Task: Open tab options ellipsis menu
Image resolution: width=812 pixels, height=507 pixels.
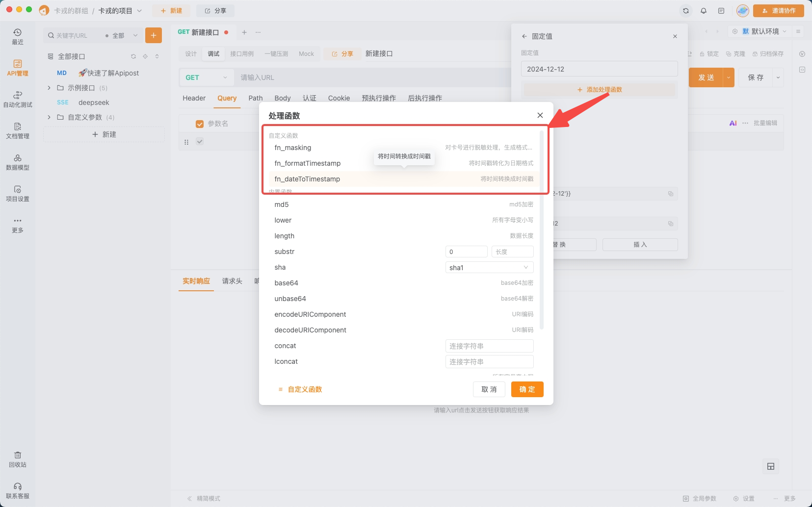Action: click(x=258, y=32)
